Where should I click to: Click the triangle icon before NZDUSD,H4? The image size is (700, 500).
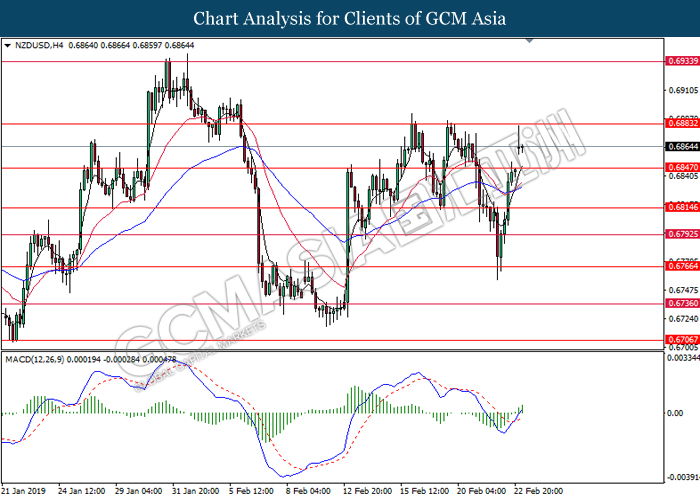click(9, 47)
